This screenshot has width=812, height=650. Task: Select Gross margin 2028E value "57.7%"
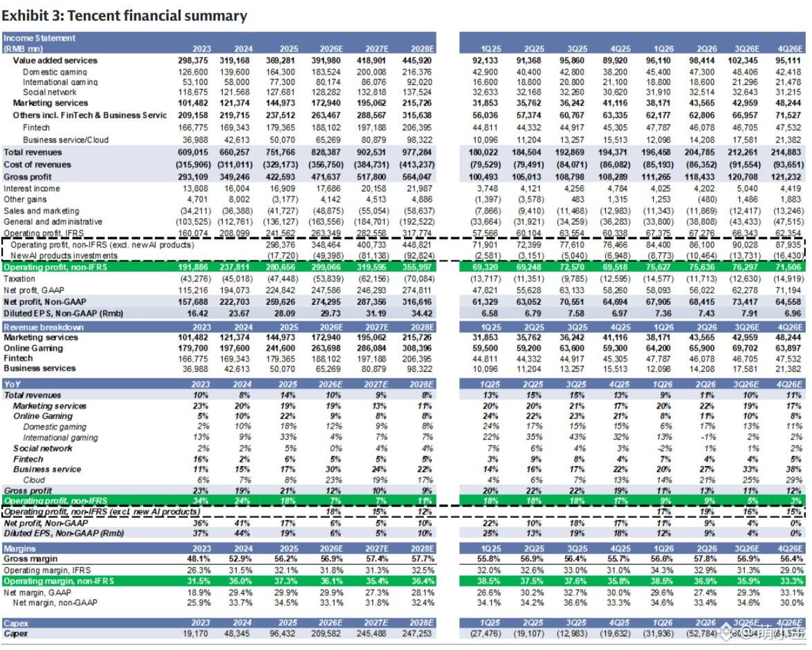pos(423,559)
